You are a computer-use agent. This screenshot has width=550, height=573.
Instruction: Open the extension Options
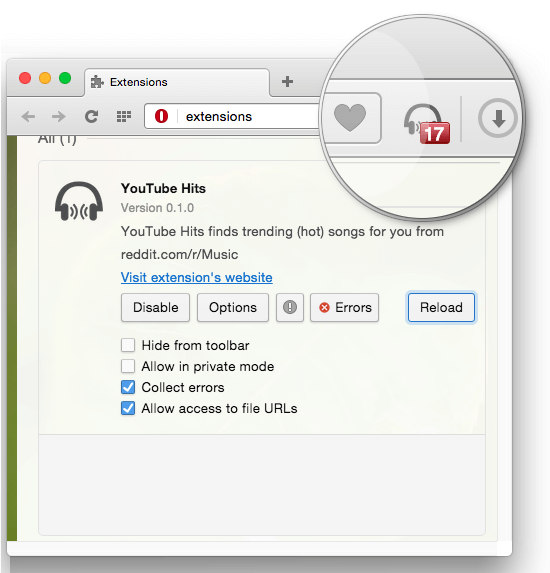(233, 307)
